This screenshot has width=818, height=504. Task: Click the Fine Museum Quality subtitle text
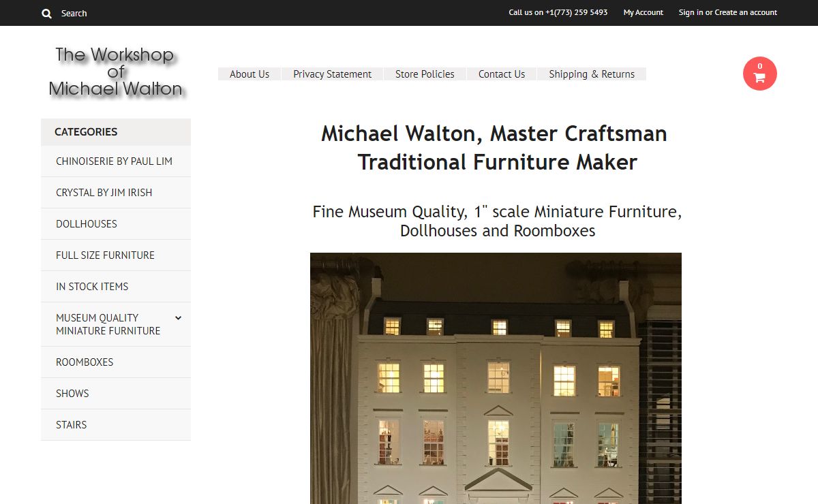pyautogui.click(x=498, y=221)
